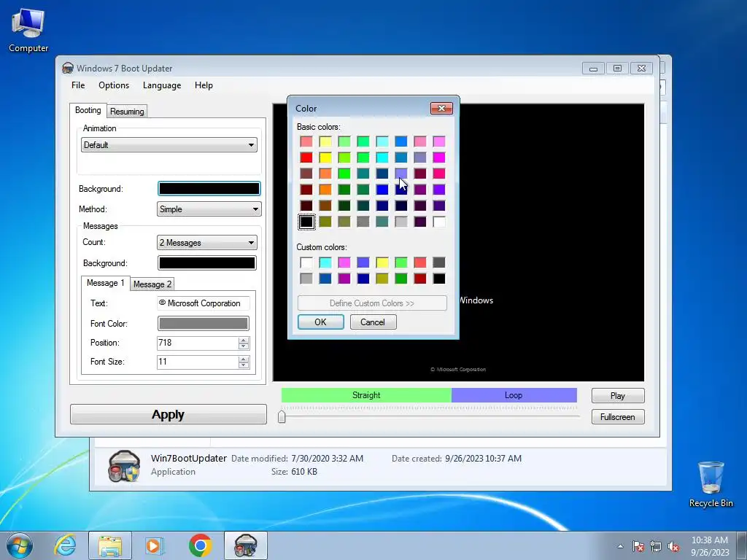
Task: Click the network tray icon
Action: 656,546
